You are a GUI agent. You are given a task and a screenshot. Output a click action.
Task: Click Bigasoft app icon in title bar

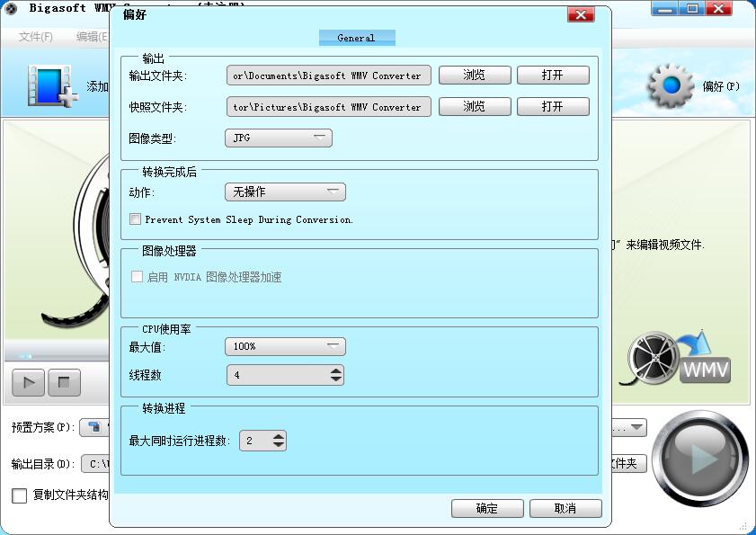pos(11,8)
